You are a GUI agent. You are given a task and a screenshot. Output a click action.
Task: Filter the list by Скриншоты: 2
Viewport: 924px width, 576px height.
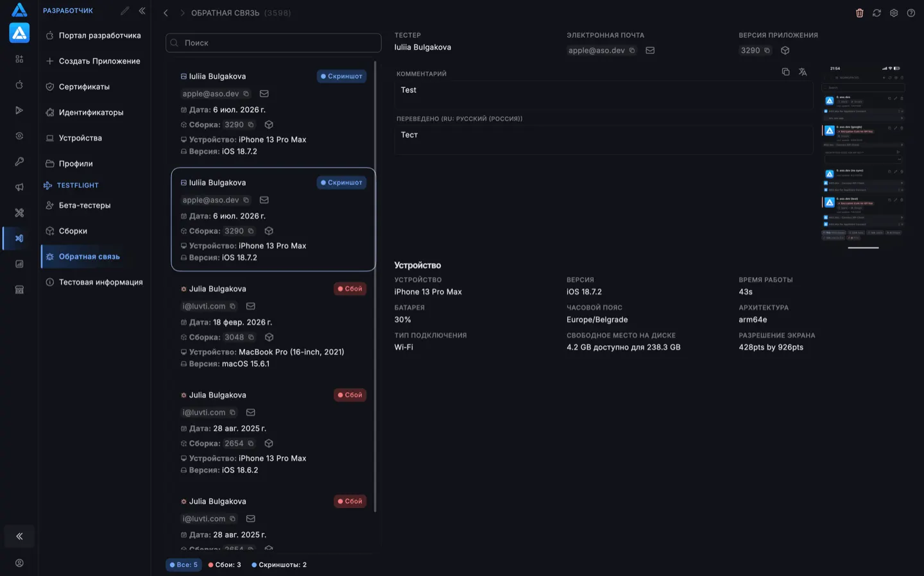pos(279,564)
